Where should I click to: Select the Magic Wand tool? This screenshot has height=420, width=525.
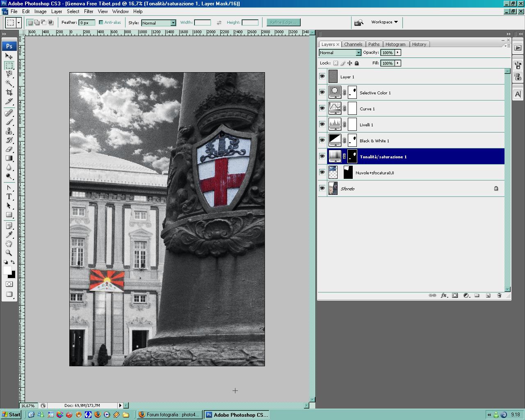9,83
